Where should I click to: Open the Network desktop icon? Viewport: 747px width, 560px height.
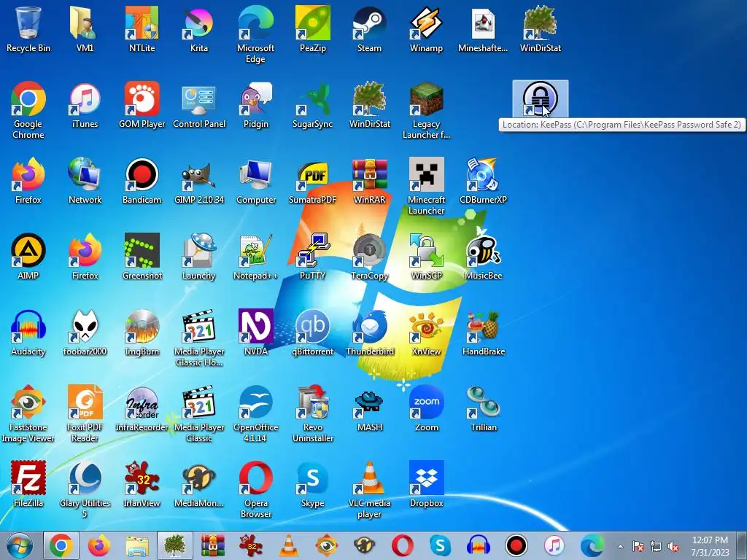[85, 181]
